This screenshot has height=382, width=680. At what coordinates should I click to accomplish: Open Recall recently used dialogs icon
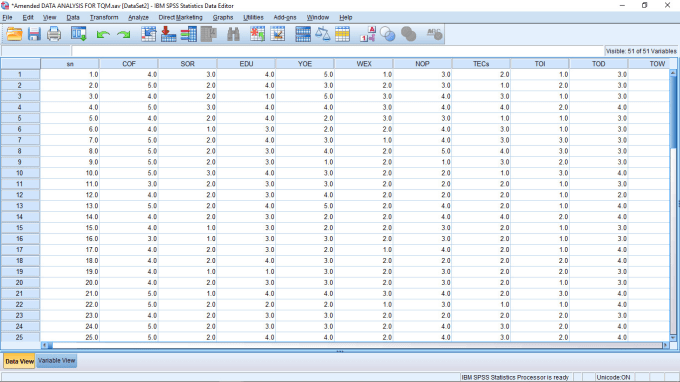pos(78,34)
